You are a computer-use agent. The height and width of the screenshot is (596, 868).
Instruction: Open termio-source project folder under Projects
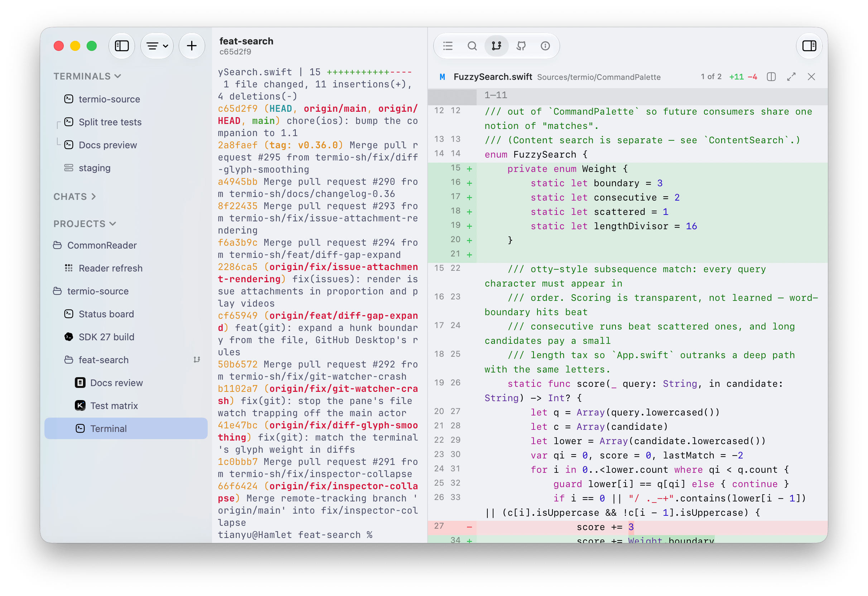tap(126, 291)
